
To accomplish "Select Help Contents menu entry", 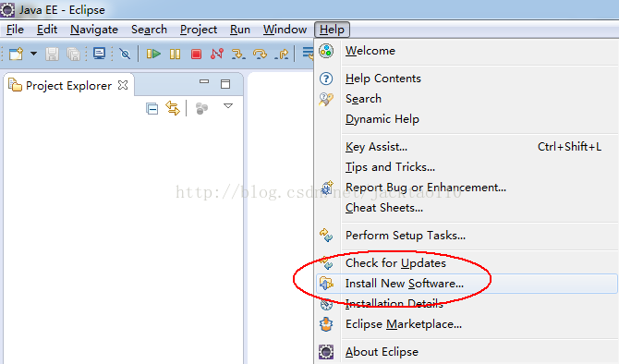I will click(467, 79).
